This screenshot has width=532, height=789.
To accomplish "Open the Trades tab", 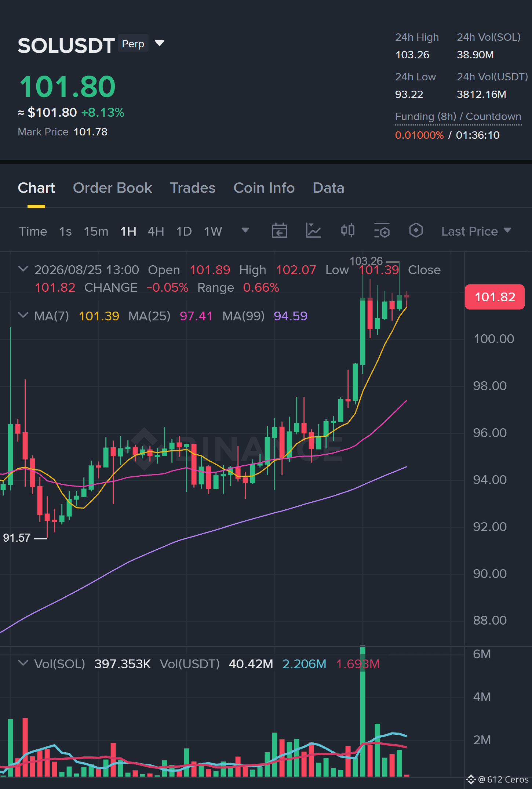I will point(193,188).
